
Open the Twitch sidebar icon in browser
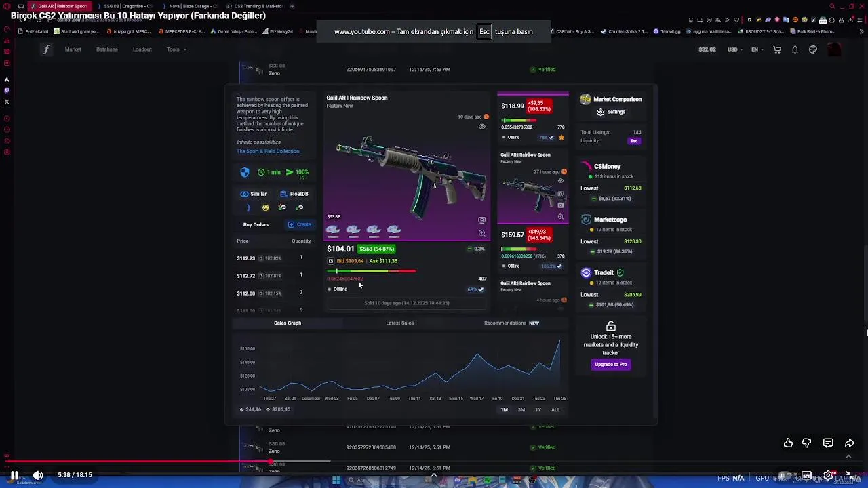[x=7, y=90]
